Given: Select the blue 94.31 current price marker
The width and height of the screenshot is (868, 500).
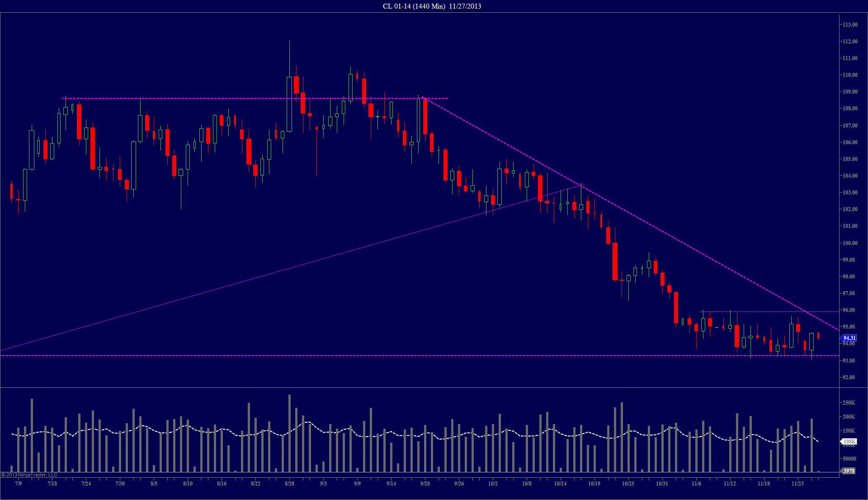Looking at the screenshot, I should coord(849,338).
